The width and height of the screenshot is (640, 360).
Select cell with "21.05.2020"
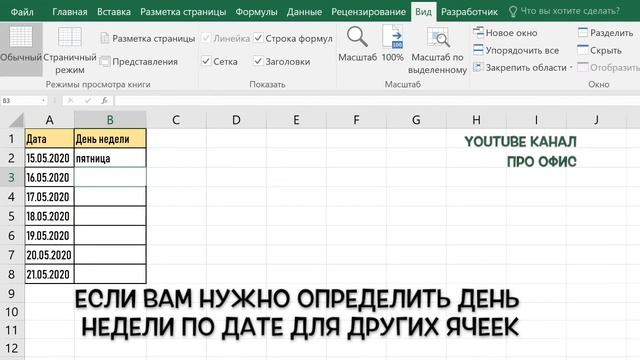pos(49,274)
